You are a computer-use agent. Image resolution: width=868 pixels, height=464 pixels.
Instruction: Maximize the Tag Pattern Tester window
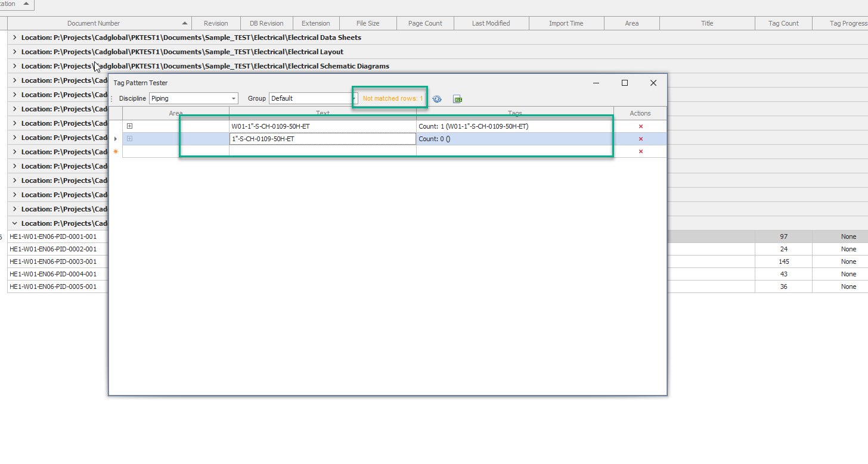pyautogui.click(x=625, y=83)
